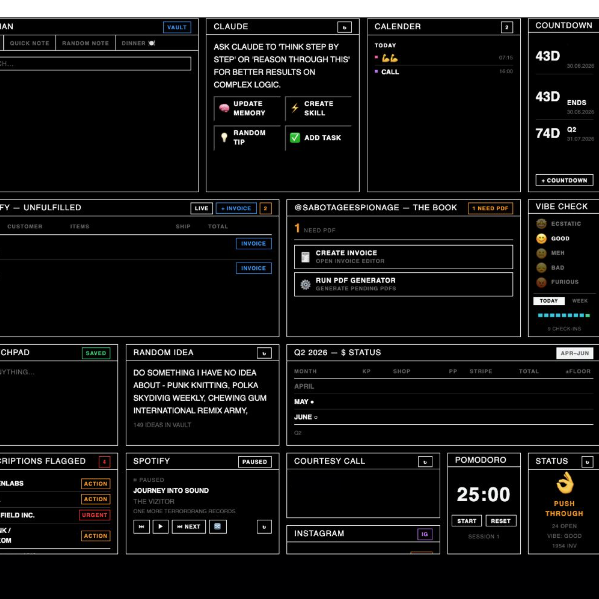Toggle the LIVE mode in Unfulfilled panel

tap(201, 208)
